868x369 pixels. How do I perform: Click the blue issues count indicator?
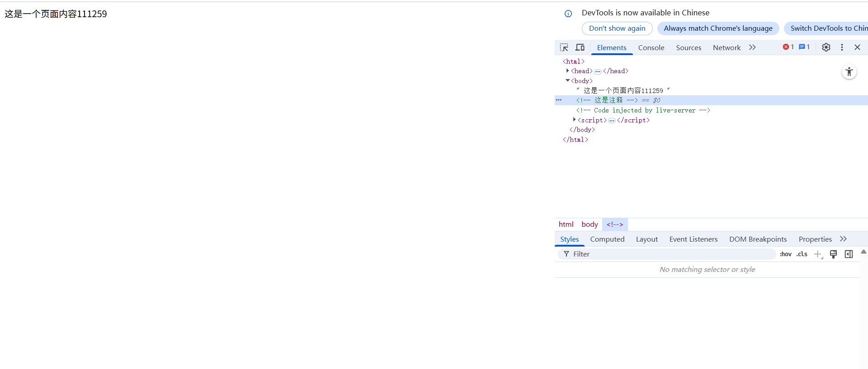pyautogui.click(x=804, y=47)
